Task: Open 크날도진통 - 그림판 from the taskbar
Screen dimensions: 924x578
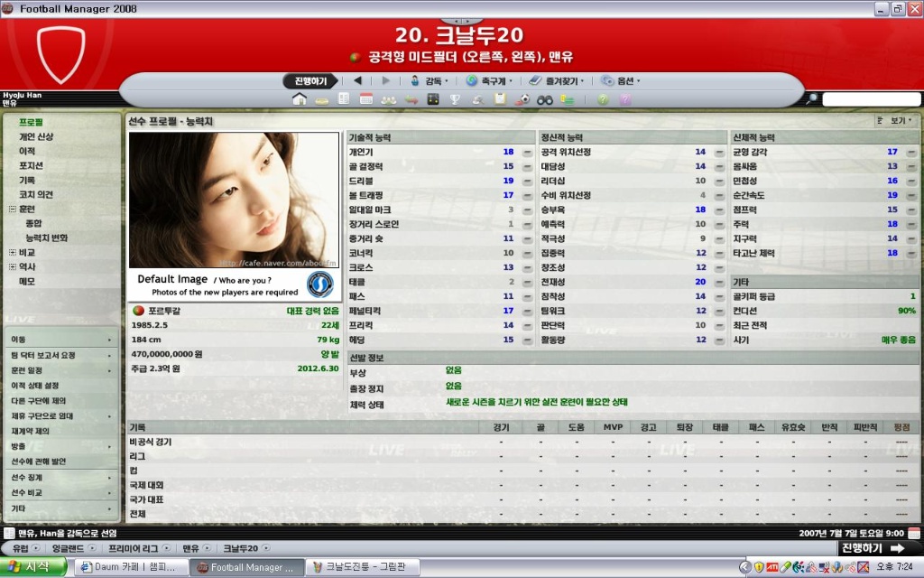Action: point(363,567)
